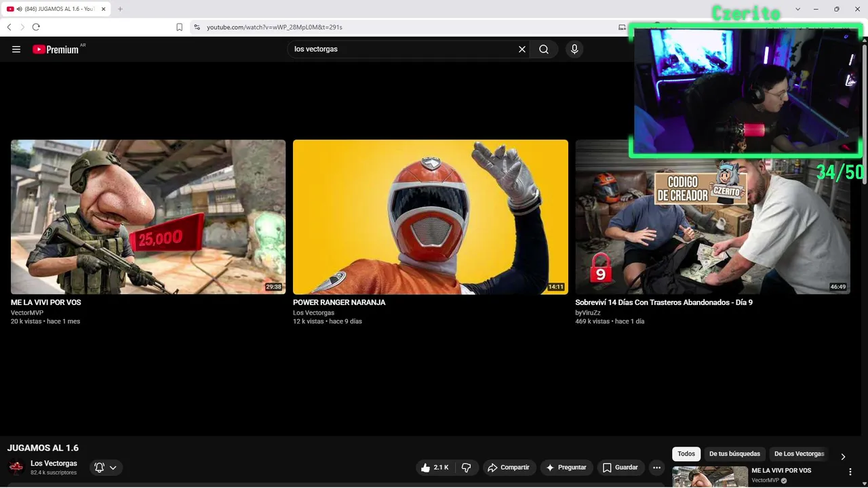Click 469 k vistas • hace 1 día
Image resolution: width=868 pixels, height=488 pixels.
click(x=610, y=321)
